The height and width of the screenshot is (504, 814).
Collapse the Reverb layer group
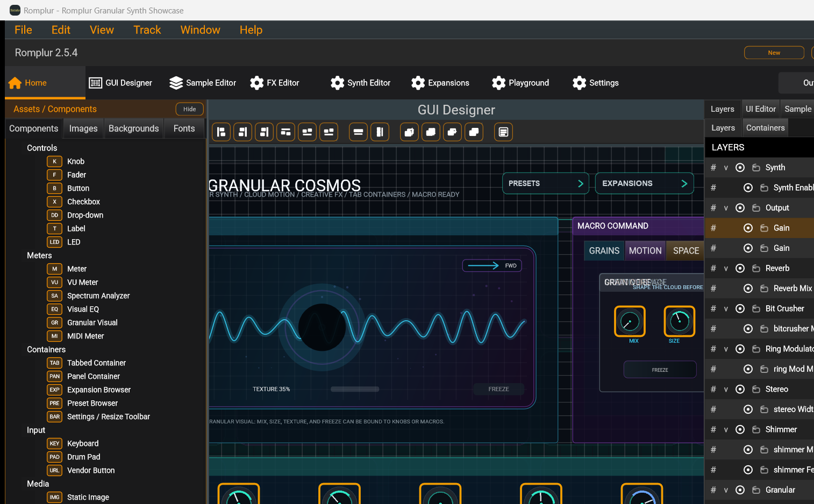726,268
